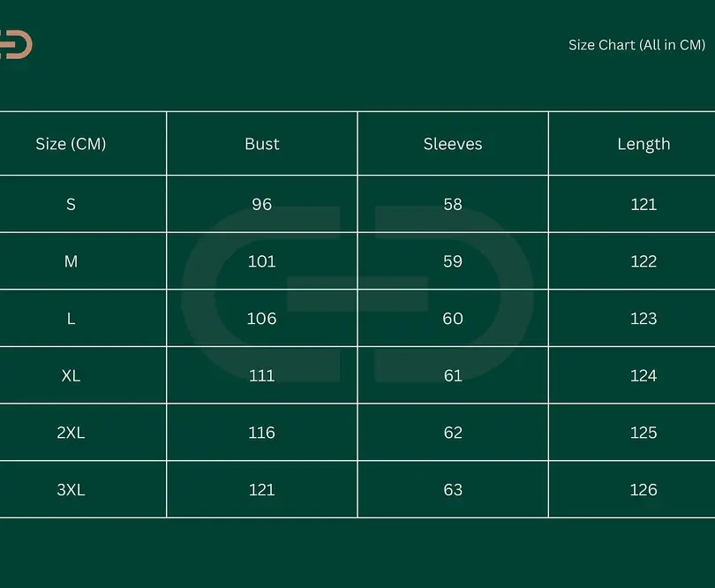This screenshot has height=588, width=715.
Task: Select the Sleeves column header
Action: [453, 144]
